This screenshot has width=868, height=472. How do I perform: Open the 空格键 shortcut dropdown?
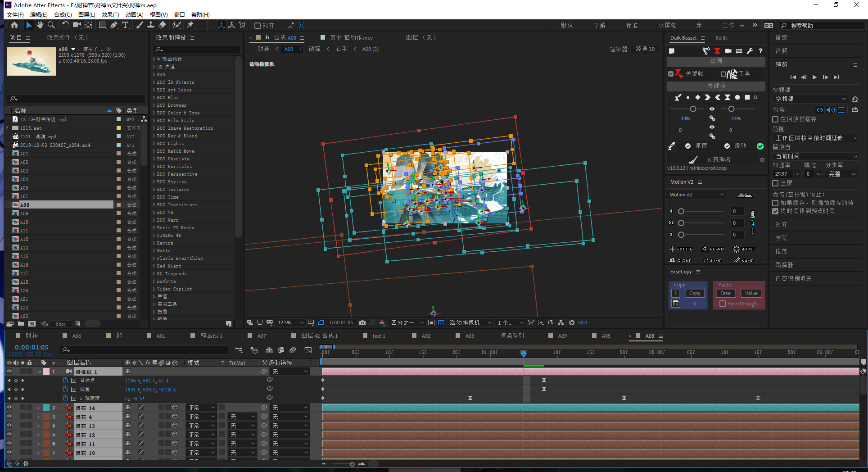[x=810, y=99]
